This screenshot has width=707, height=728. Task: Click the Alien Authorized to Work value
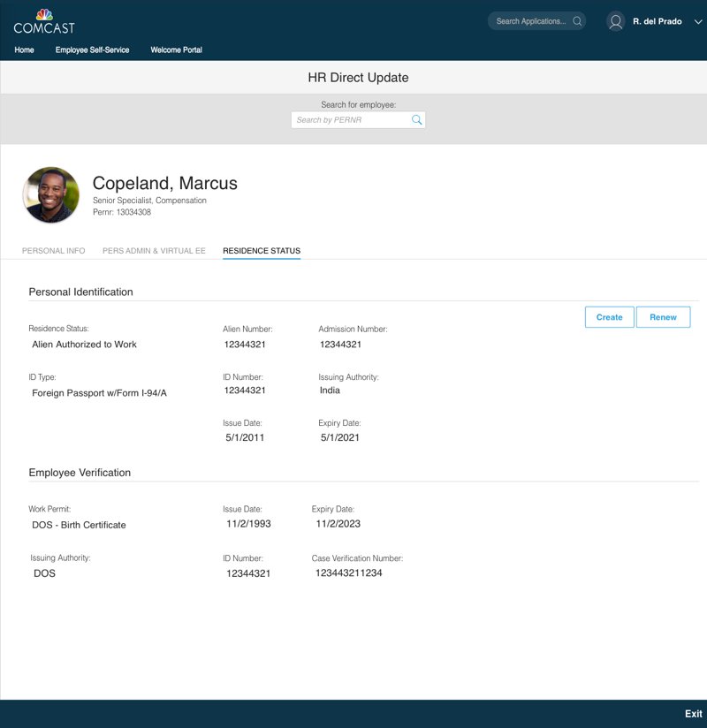pyautogui.click(x=84, y=345)
